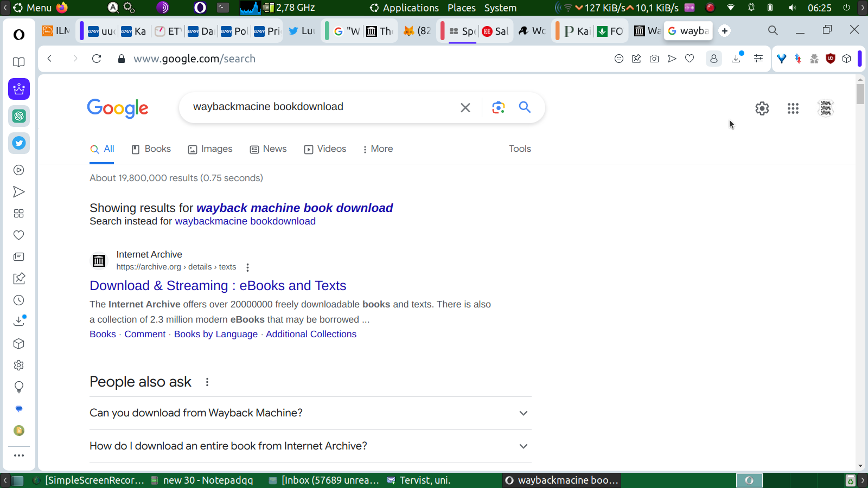Submit search with blue magnifier icon
The width and height of the screenshot is (868, 488).
[525, 107]
